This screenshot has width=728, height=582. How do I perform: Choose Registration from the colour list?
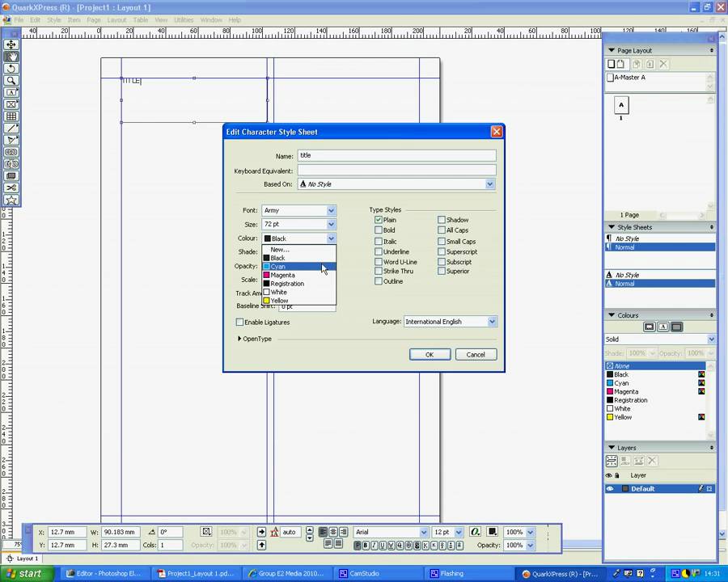298,284
